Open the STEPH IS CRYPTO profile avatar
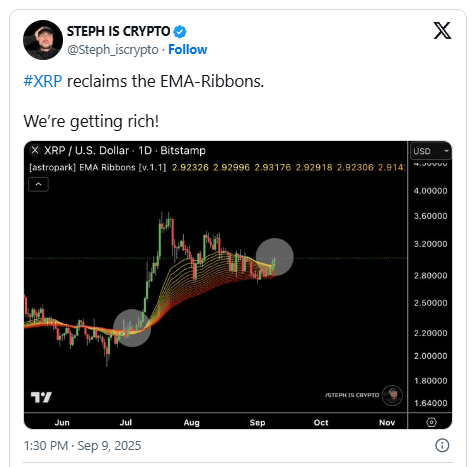The image size is (472, 467). pyautogui.click(x=43, y=40)
